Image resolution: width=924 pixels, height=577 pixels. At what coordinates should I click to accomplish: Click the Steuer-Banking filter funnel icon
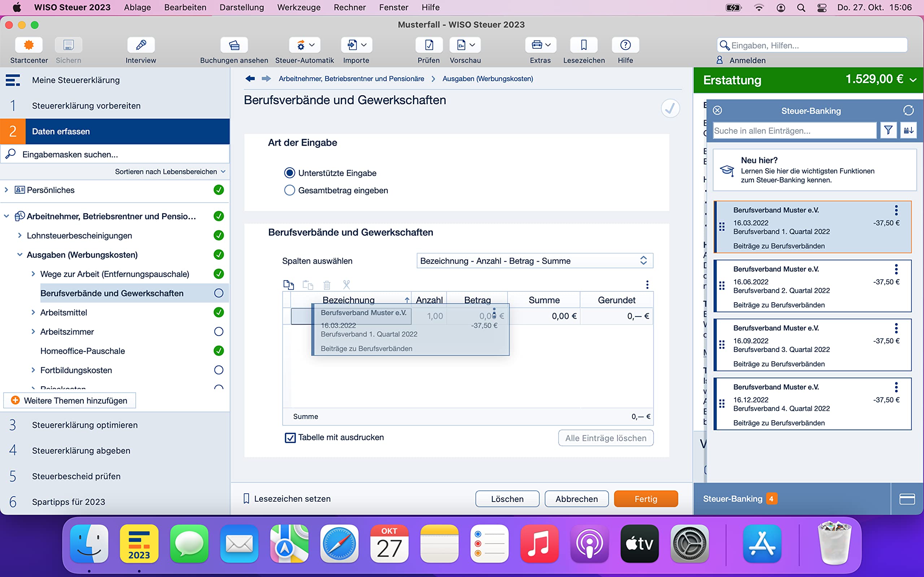coord(888,131)
